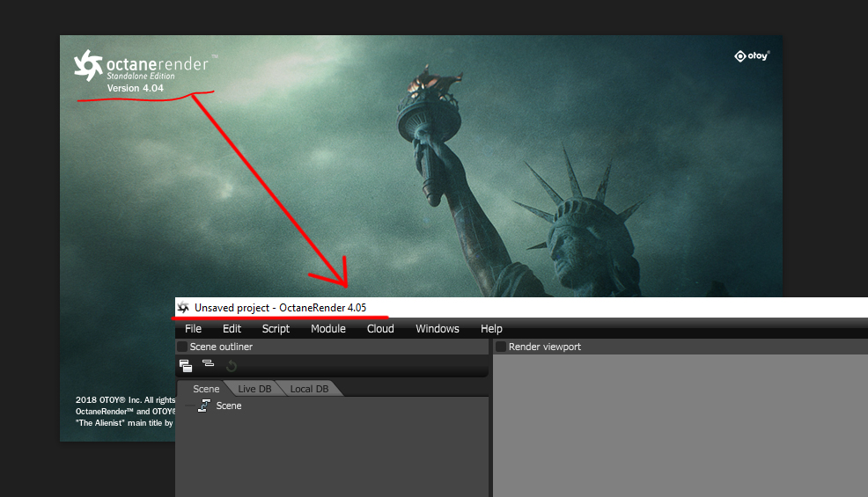
Task: Toggle the Scene outliner panel checkbox
Action: (x=182, y=347)
